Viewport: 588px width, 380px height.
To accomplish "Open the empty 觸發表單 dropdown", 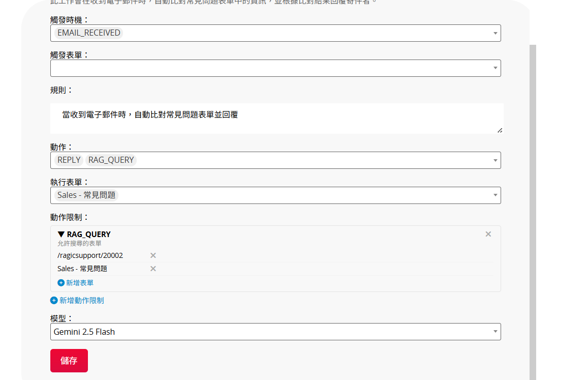I will pos(275,68).
